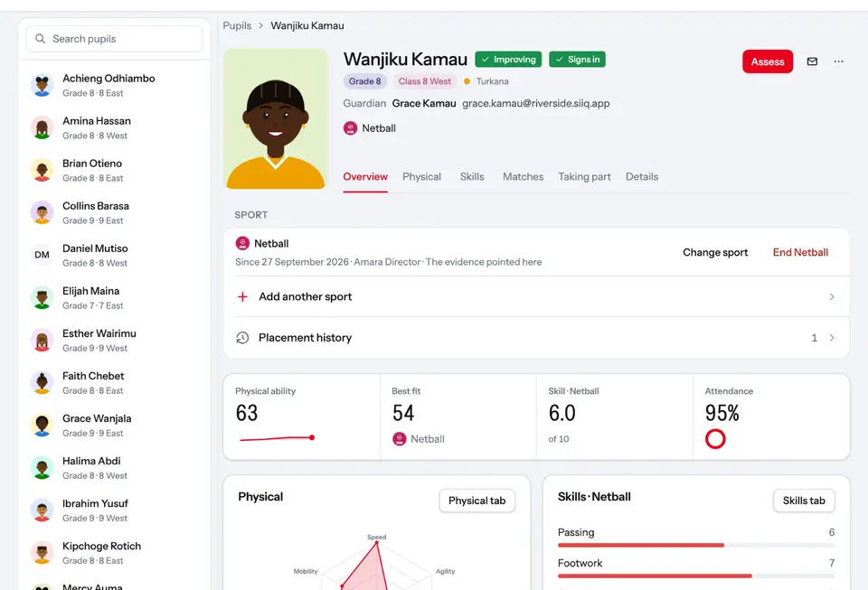Switch to the Physical tab
868x590 pixels.
[422, 177]
